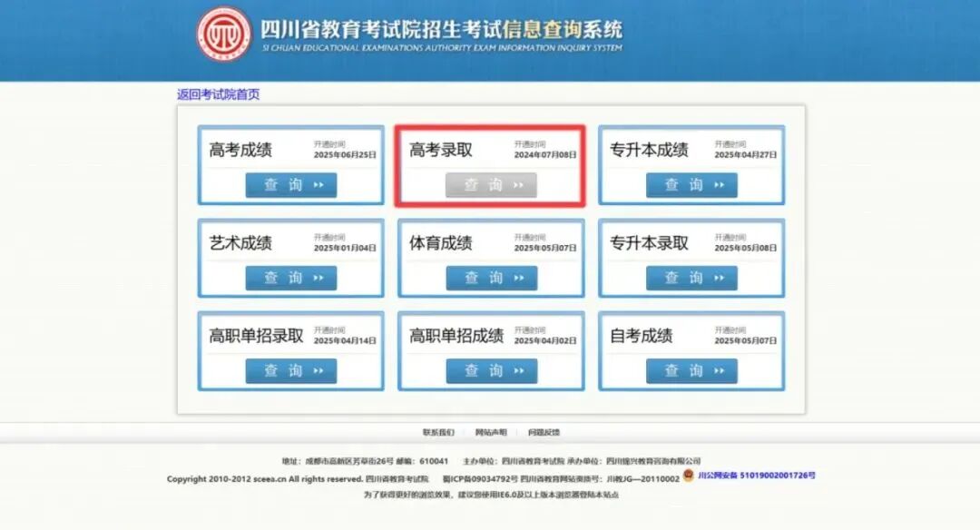This screenshot has height=530, width=980.
Task: Click the arrow icon on 高职单招录取 query button
Action: tap(318, 371)
